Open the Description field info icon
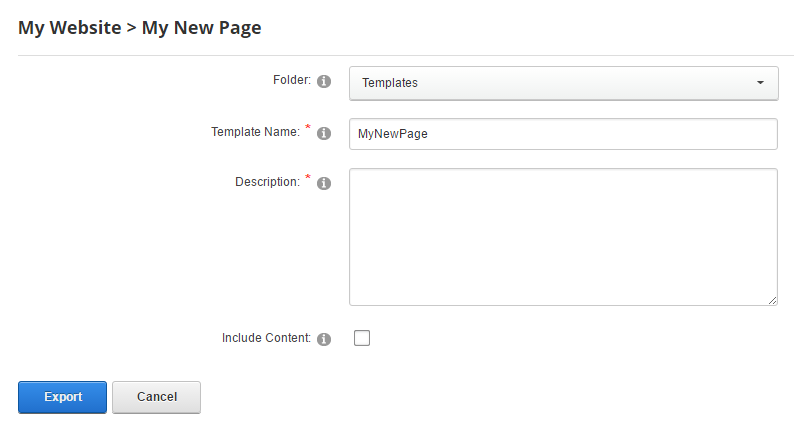The image size is (794, 429). pyautogui.click(x=324, y=184)
